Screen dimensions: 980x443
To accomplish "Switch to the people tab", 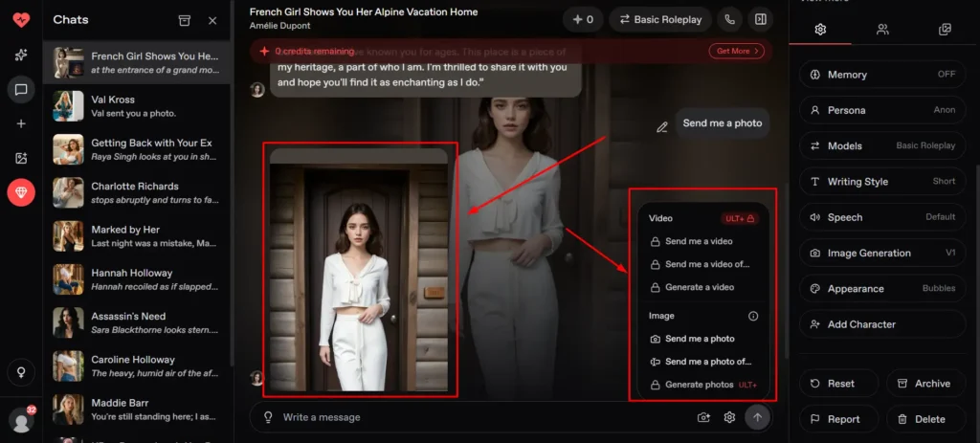I will [882, 29].
